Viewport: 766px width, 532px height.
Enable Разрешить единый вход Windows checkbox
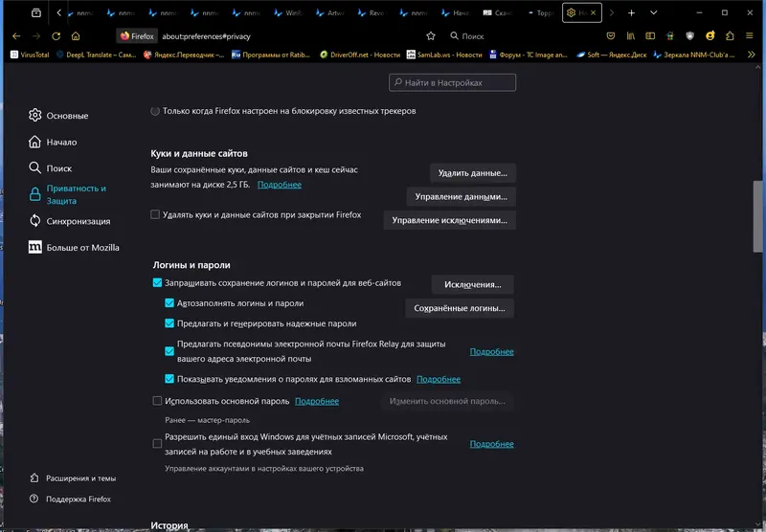pos(157,444)
